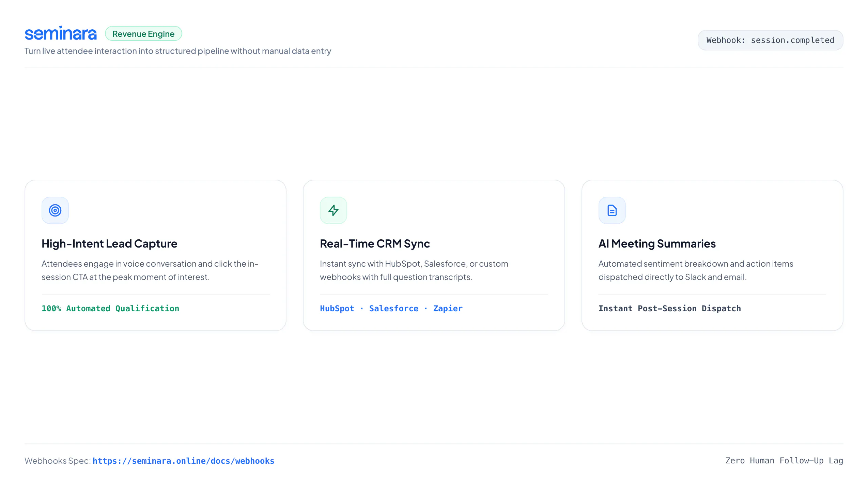This screenshot has height=491, width=868.
Task: Open the seminara.online webhooks docs link
Action: tap(184, 461)
